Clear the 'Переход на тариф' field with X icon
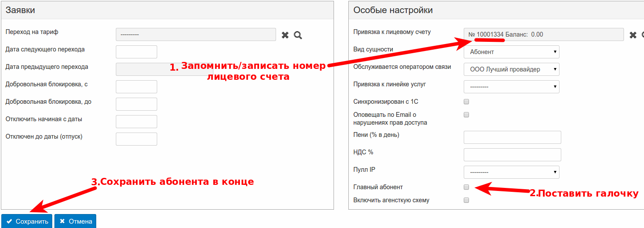Viewport: 644px width, 228px height. coord(285,35)
